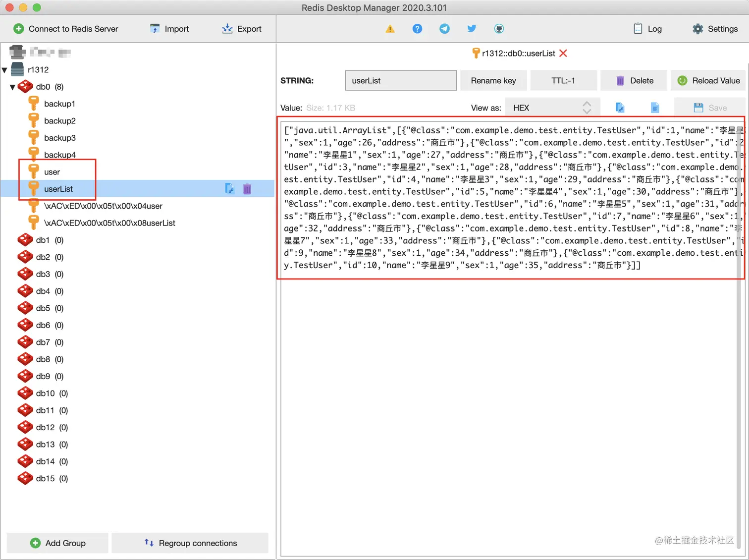This screenshot has height=560, width=749.
Task: Click the userList key name field
Action: pyautogui.click(x=401, y=80)
